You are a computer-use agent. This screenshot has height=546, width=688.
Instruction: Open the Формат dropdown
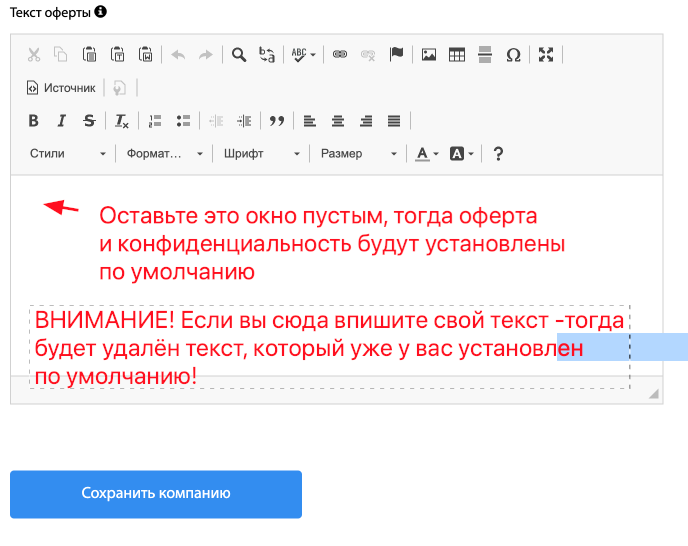pos(165,154)
